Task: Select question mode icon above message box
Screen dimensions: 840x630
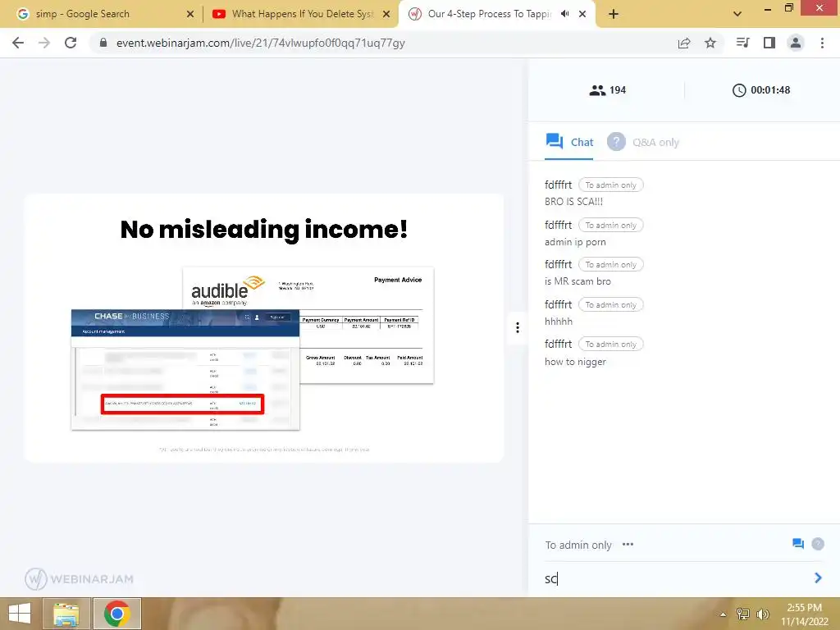Action: (x=818, y=544)
